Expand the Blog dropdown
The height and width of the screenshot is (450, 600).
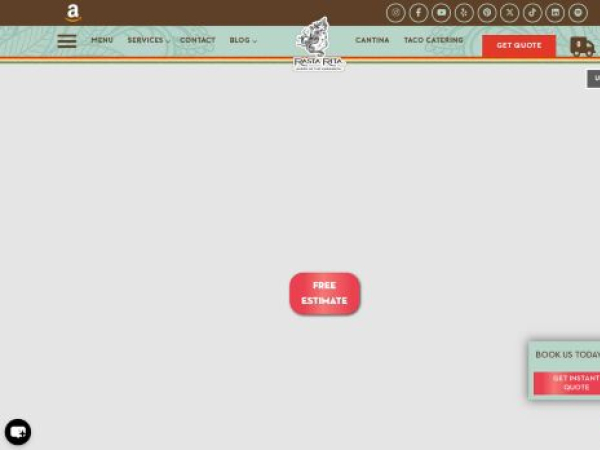pos(243,41)
